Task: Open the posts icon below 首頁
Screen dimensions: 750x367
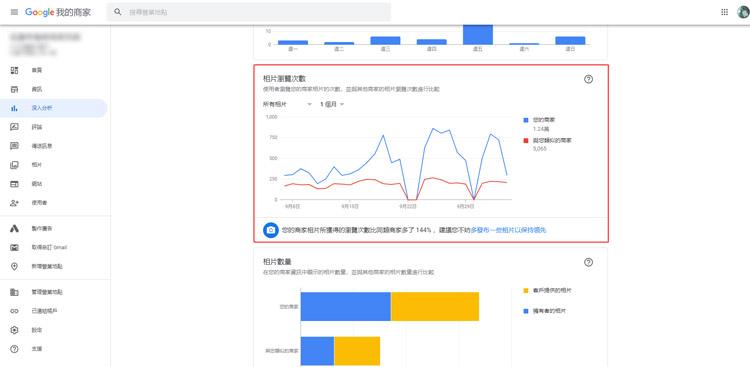Action: tap(14, 89)
